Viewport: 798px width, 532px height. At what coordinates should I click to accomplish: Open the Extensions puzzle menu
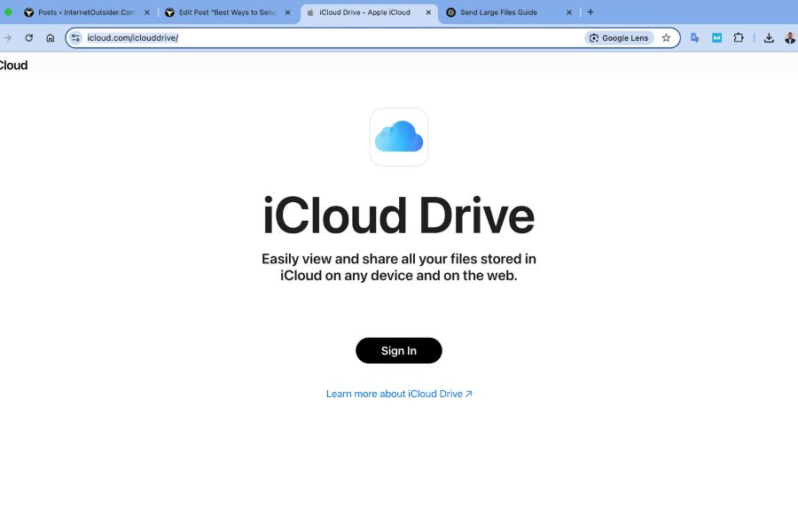tap(739, 37)
